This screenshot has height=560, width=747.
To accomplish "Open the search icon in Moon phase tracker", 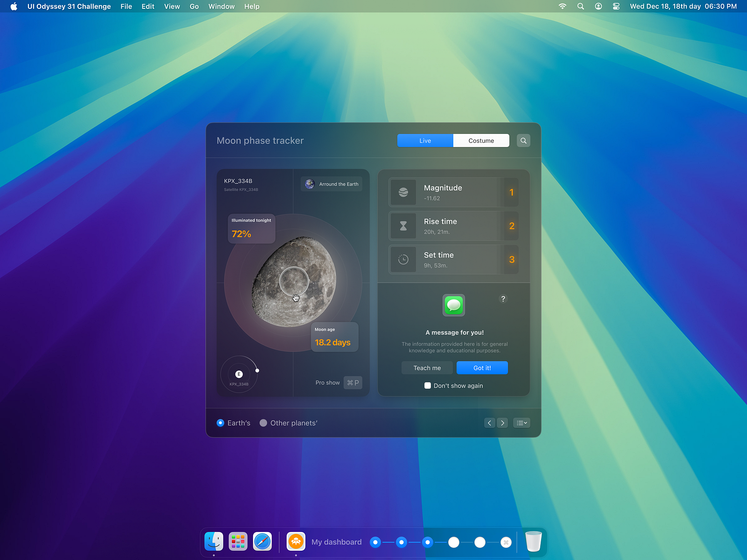I will (x=523, y=140).
